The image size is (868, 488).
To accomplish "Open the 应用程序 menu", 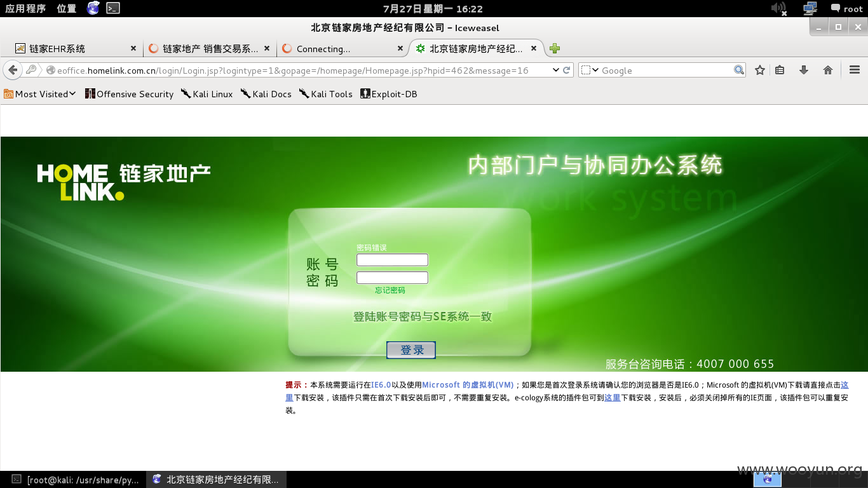I will [x=25, y=8].
